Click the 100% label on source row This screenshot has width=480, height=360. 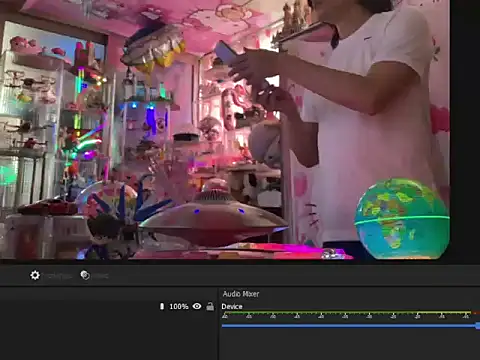179,306
